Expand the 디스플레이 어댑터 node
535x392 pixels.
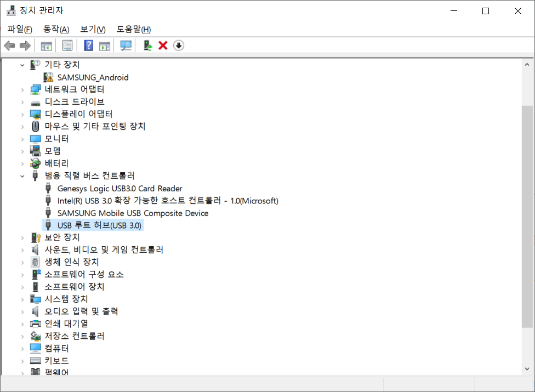coord(22,114)
